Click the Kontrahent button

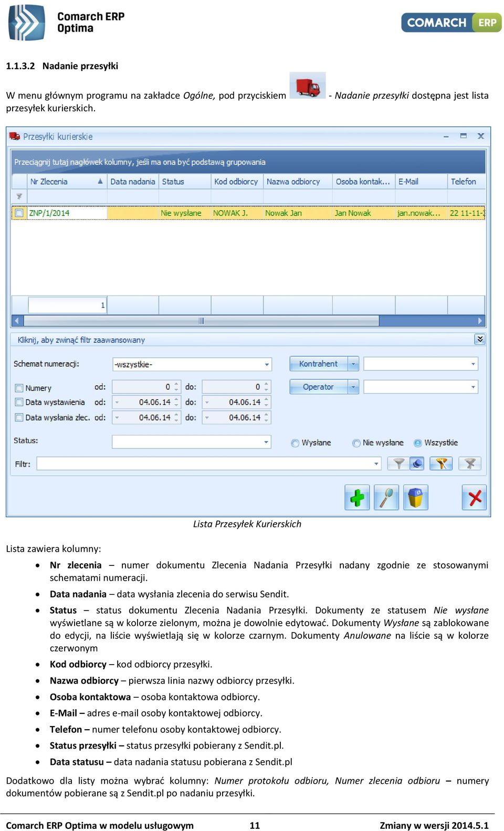tap(319, 364)
